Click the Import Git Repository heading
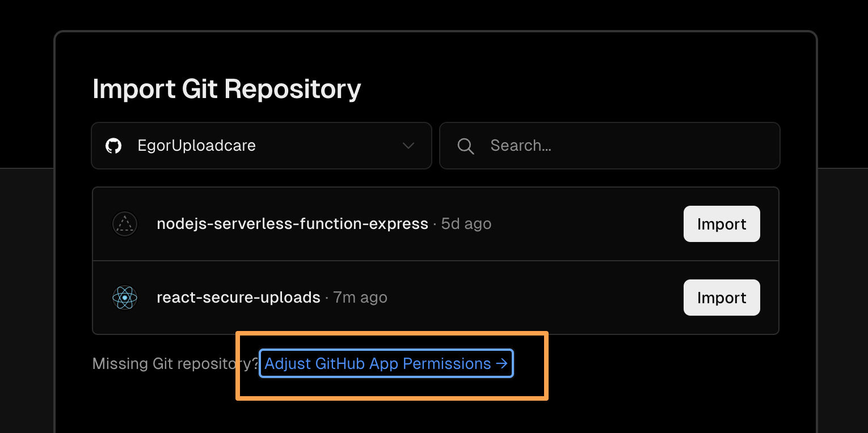The image size is (868, 433). point(226,89)
